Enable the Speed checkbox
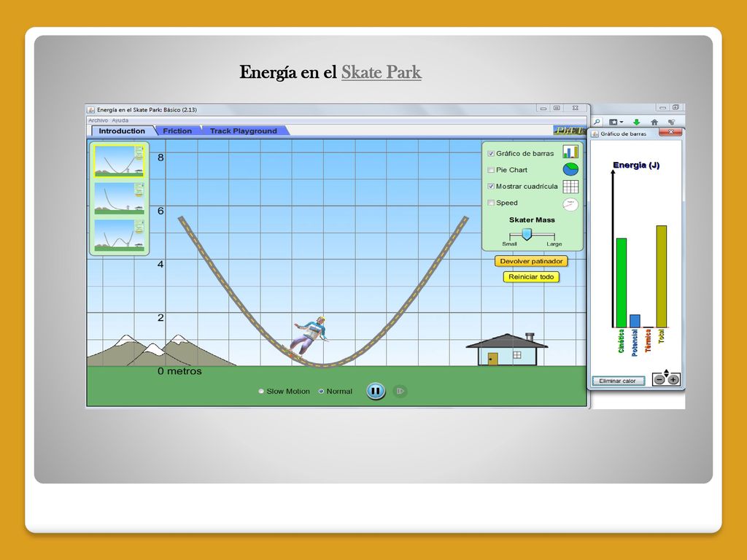The width and height of the screenshot is (747, 560). tap(491, 203)
